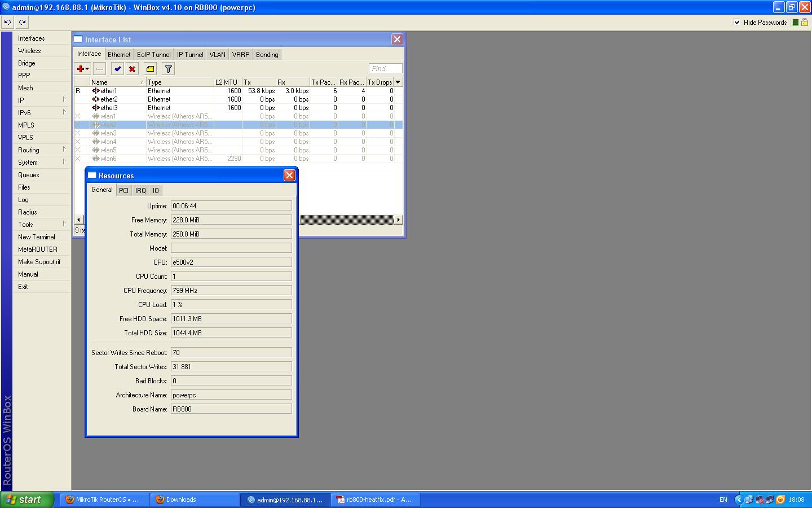Click the ether2 interface icon
The width and height of the screenshot is (812, 508).
[x=96, y=99]
